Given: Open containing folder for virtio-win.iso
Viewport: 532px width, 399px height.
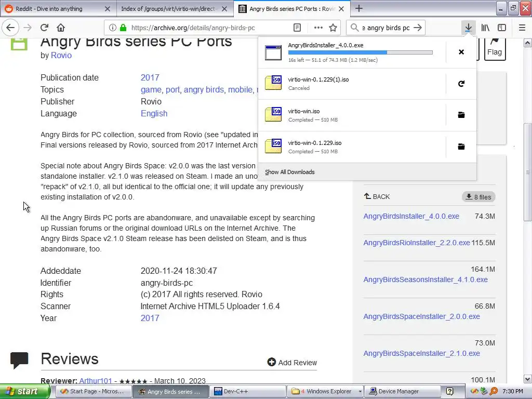Looking at the screenshot, I should tap(461, 115).
